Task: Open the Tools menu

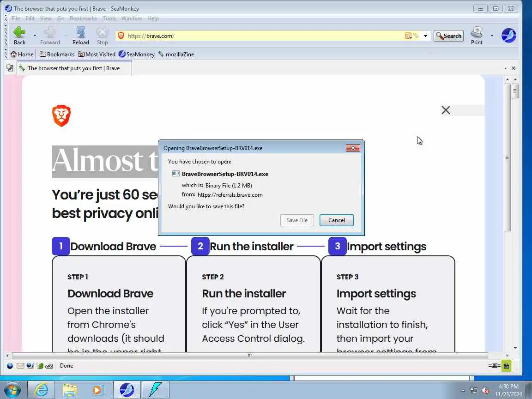Action: (109, 18)
